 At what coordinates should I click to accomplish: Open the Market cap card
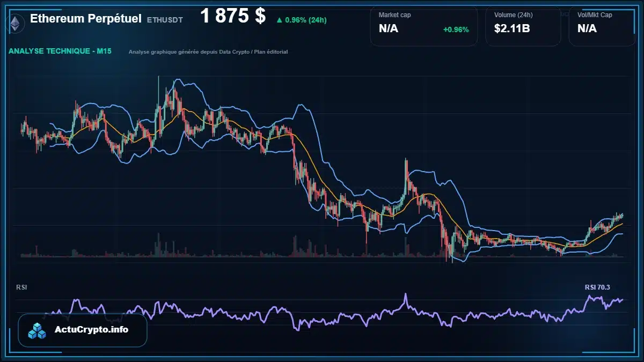coord(423,26)
